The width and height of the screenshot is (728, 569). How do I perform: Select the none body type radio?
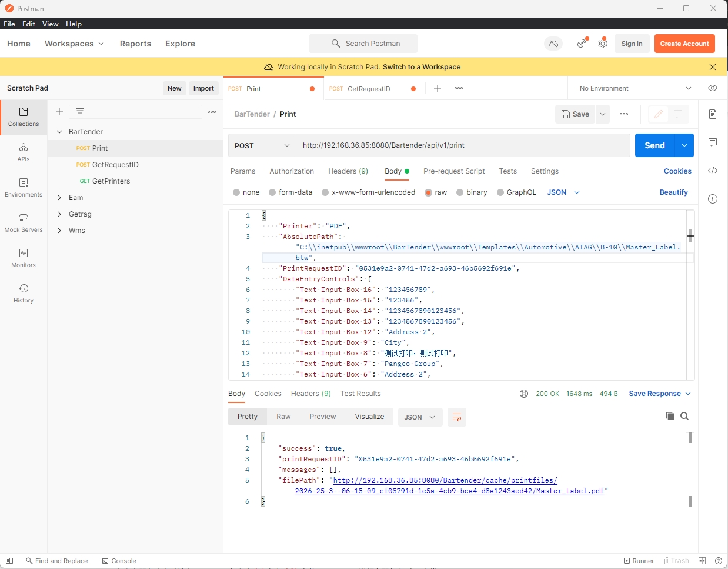236,192
